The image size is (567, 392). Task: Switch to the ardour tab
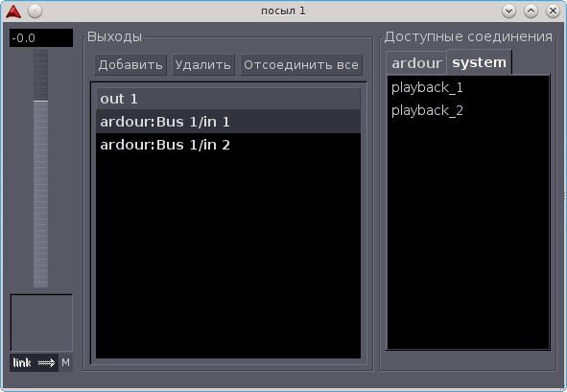(416, 63)
